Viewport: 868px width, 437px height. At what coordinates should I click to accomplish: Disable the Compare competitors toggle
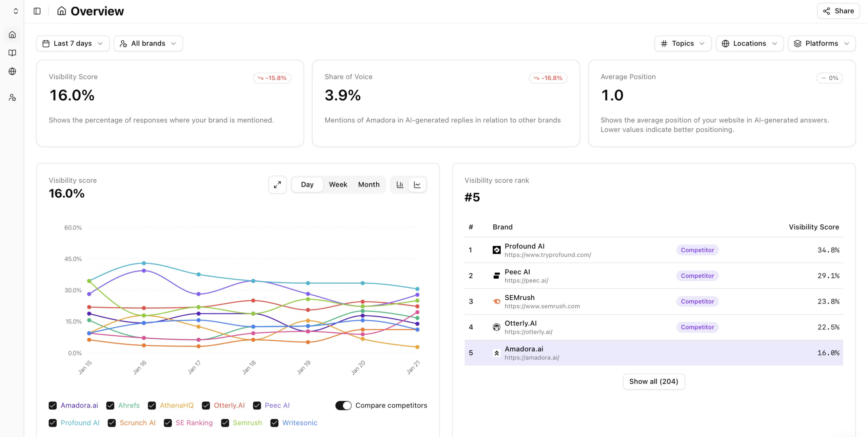[343, 405]
